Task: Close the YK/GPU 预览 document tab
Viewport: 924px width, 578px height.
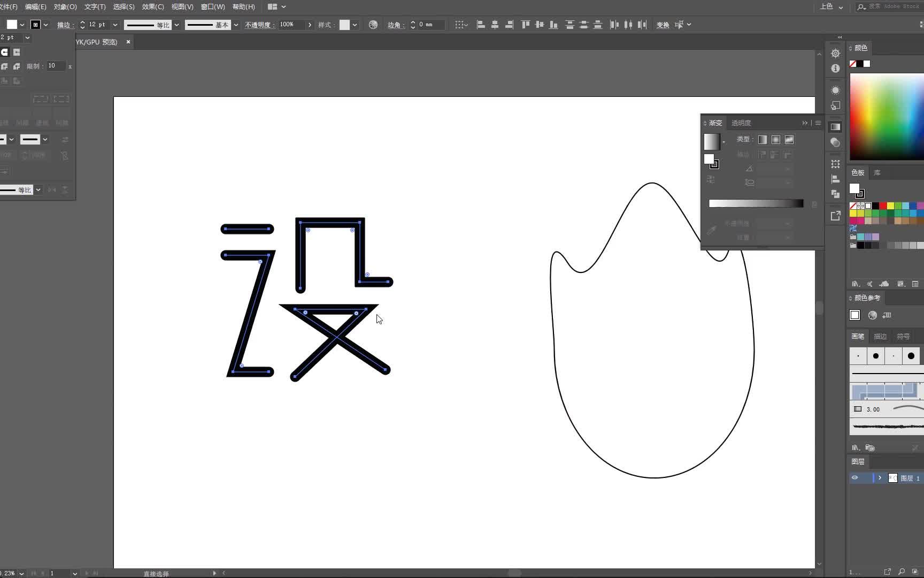Action: click(128, 42)
